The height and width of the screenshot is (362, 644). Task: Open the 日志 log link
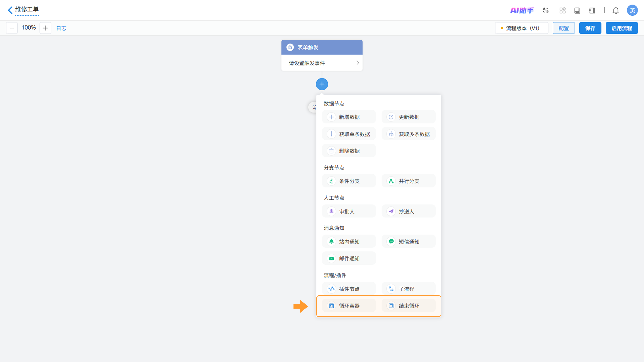coord(61,28)
